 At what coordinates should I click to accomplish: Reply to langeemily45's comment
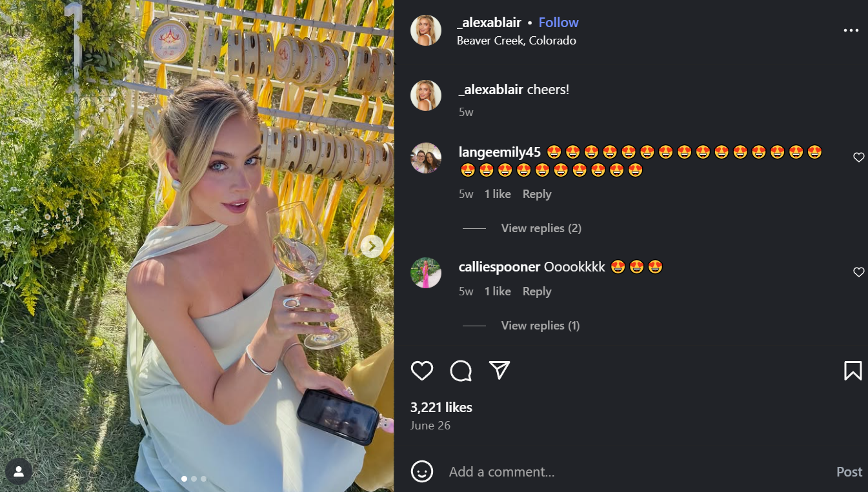tap(537, 194)
